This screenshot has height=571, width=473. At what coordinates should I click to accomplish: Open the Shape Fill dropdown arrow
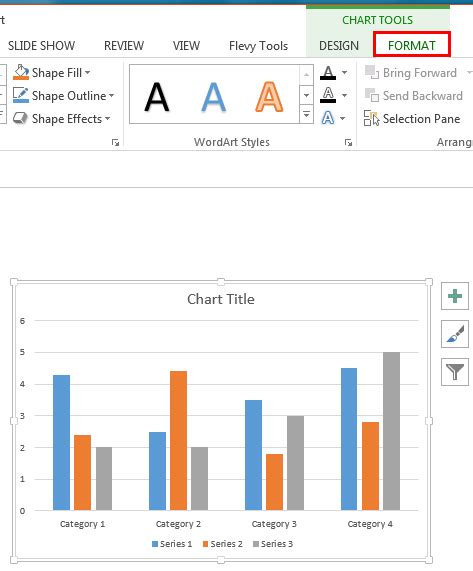coord(88,72)
